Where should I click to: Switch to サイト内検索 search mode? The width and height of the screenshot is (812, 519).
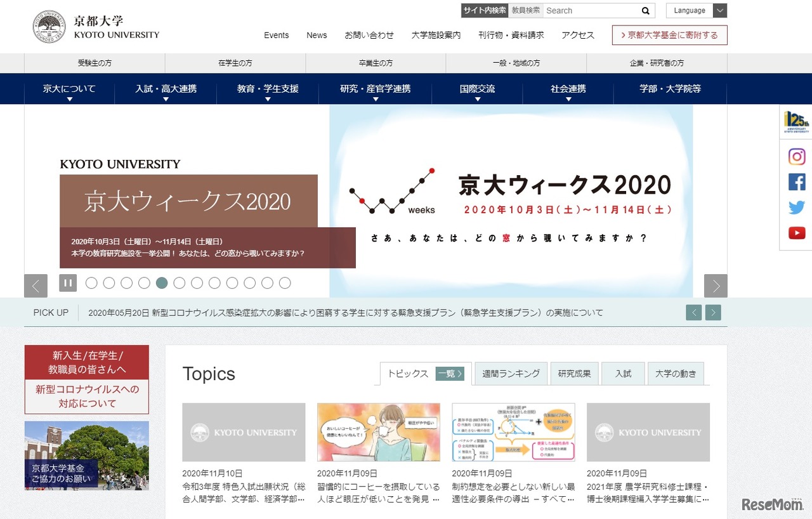[485, 11]
